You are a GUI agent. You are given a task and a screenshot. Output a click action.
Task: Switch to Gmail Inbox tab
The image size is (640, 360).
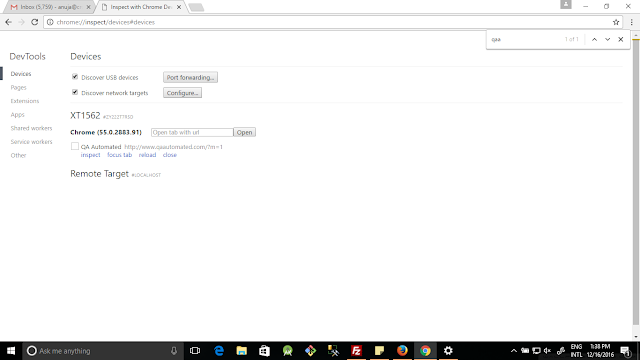pyautogui.click(x=50, y=7)
